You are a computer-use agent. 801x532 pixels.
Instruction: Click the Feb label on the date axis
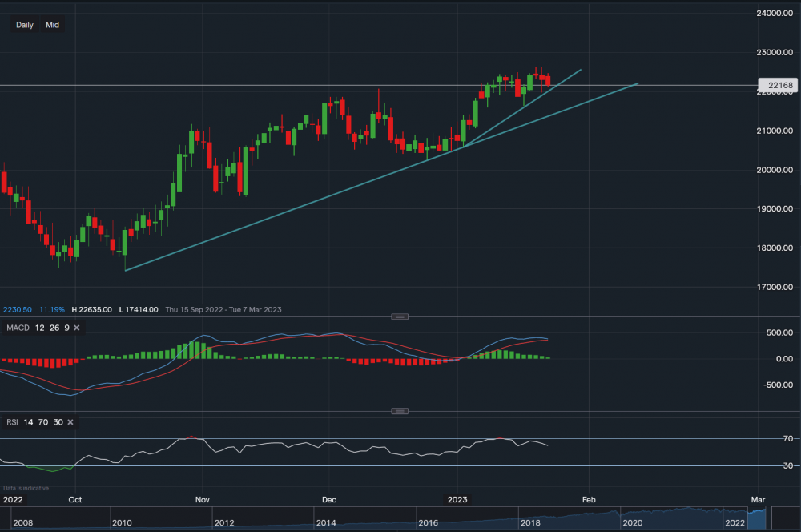(589, 499)
